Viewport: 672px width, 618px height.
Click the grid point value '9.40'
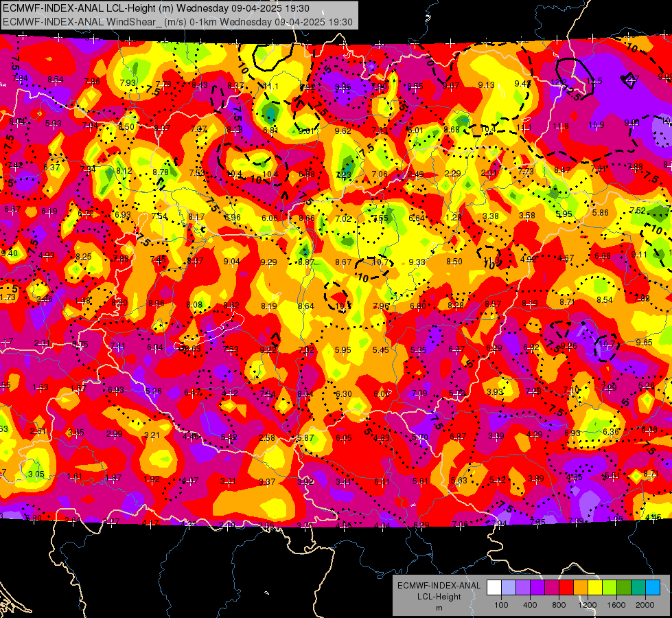point(9,253)
